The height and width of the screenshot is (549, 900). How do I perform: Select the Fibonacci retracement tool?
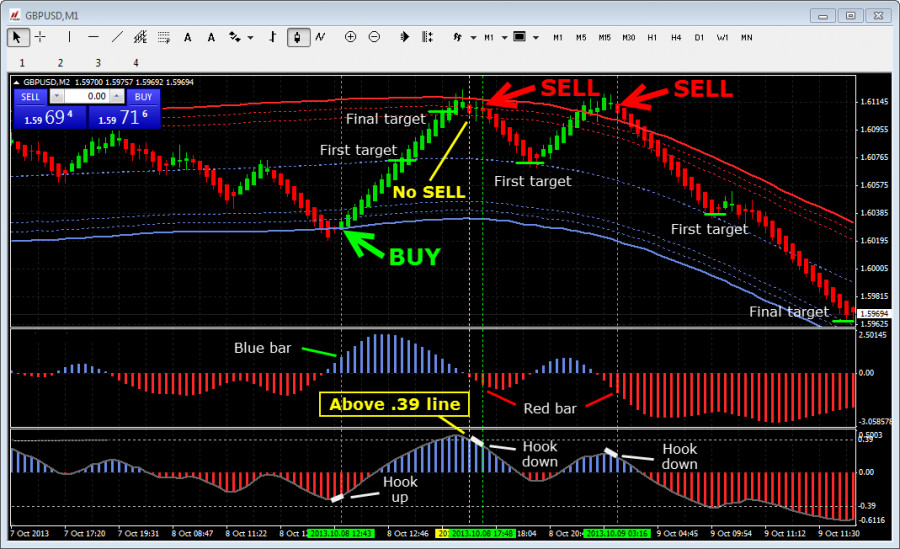point(164,37)
